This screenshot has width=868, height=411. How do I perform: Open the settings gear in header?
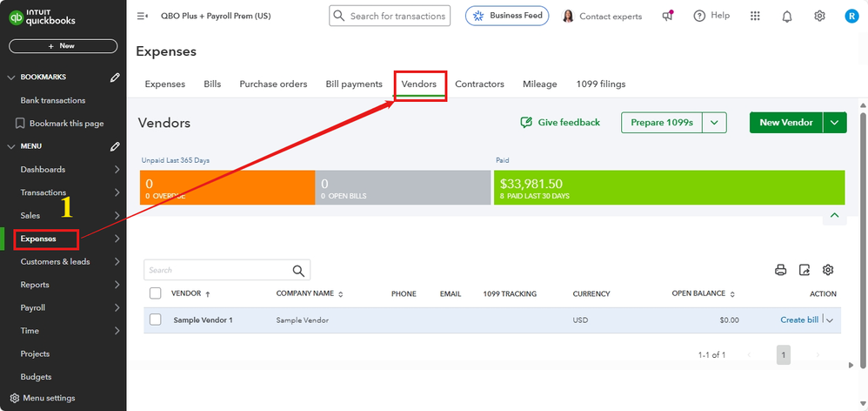pyautogui.click(x=819, y=16)
